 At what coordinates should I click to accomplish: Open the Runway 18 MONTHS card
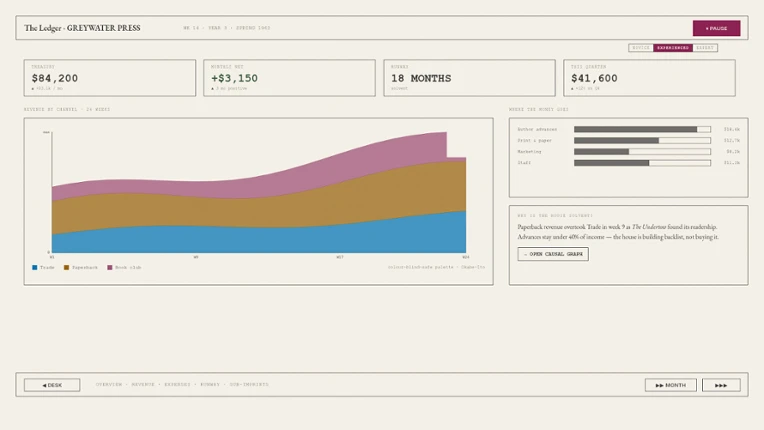[x=469, y=78]
